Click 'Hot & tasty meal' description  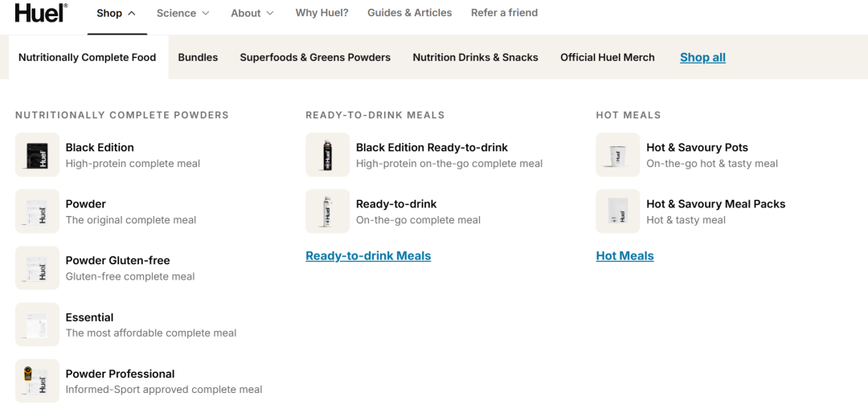686,220
